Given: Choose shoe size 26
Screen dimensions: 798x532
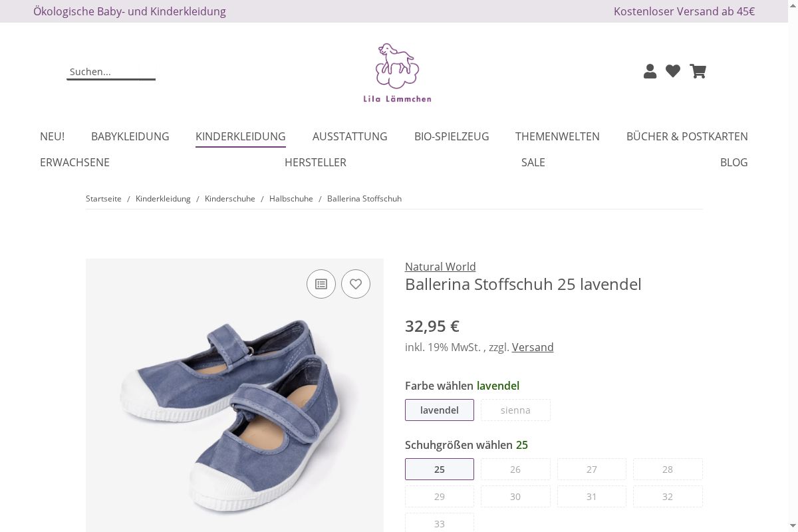Looking at the screenshot, I should [x=515, y=469].
